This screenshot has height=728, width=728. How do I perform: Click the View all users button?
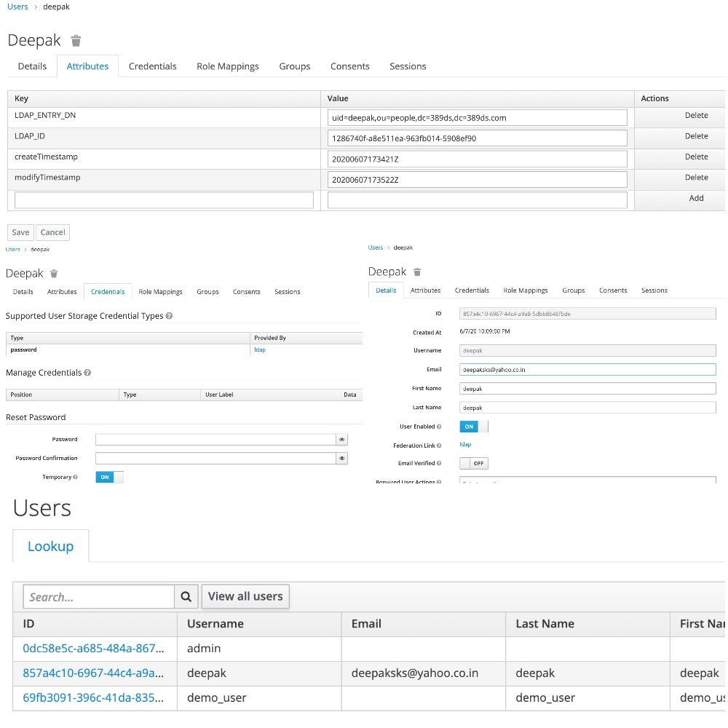tap(245, 596)
